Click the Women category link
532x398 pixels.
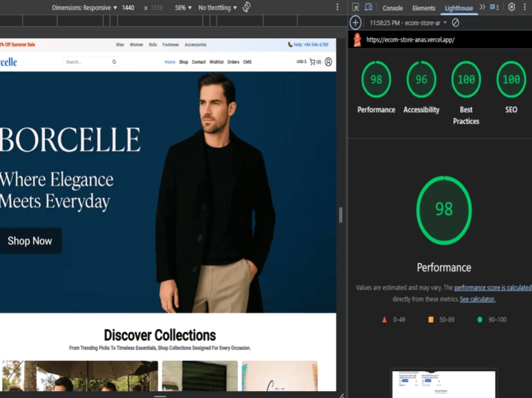coord(136,45)
